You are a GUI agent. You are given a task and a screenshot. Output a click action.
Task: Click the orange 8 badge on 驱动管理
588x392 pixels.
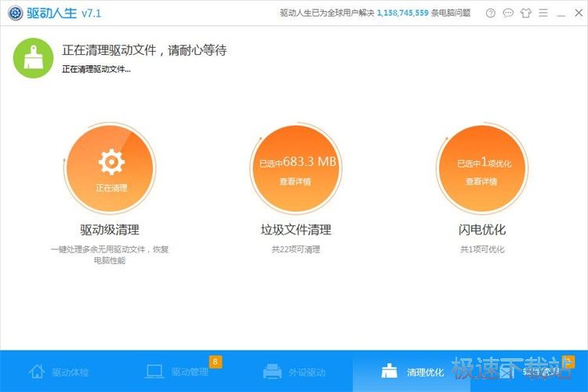pyautogui.click(x=216, y=361)
